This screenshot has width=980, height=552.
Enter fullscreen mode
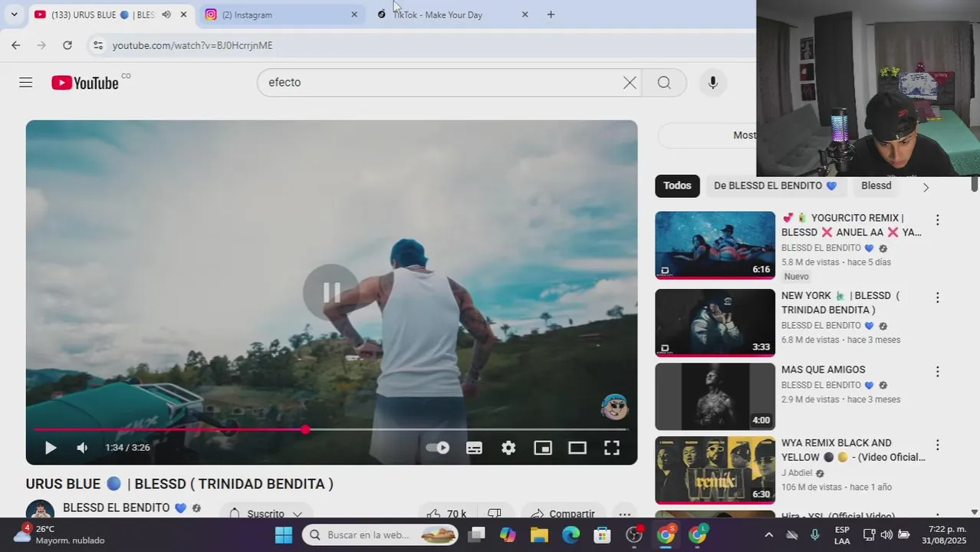pos(612,448)
